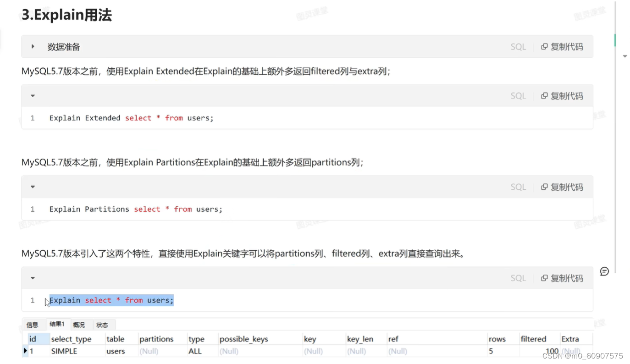
Task: Click SQL label on bottom Explain block
Action: 518,278
